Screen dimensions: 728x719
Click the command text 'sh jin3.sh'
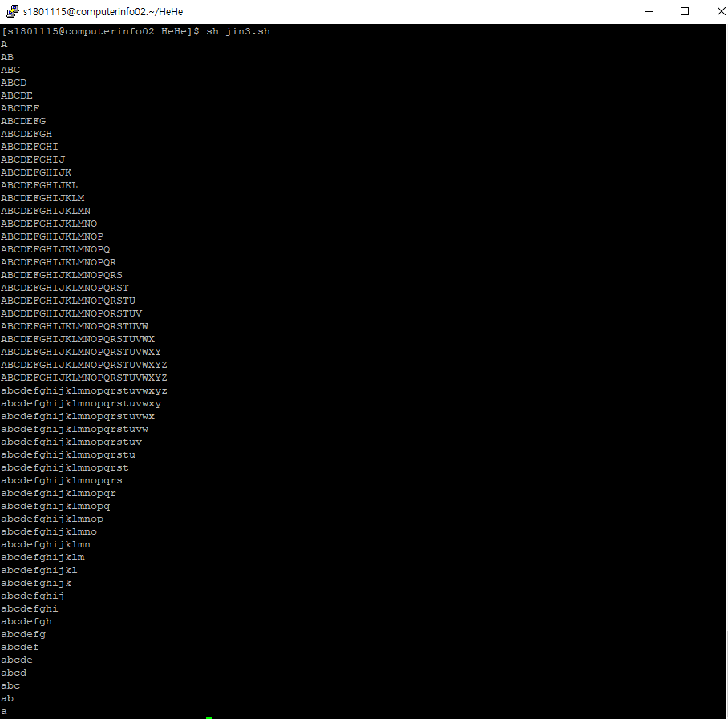tap(238, 31)
